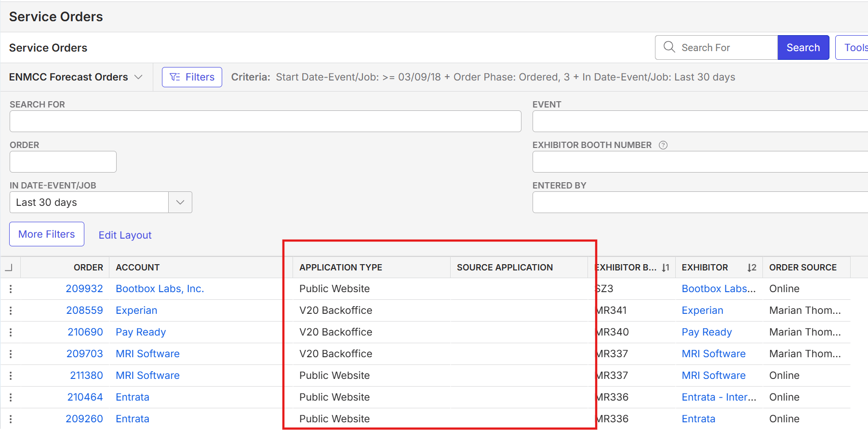Open Bootbox Labs, Inc. account

click(160, 289)
